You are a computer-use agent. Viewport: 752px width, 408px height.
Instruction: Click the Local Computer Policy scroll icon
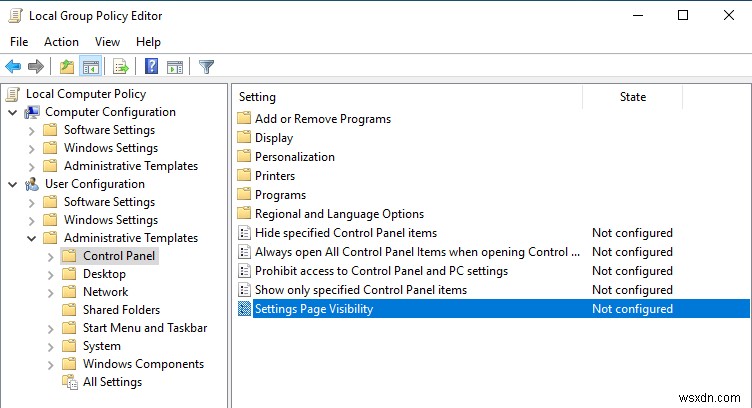pos(13,94)
